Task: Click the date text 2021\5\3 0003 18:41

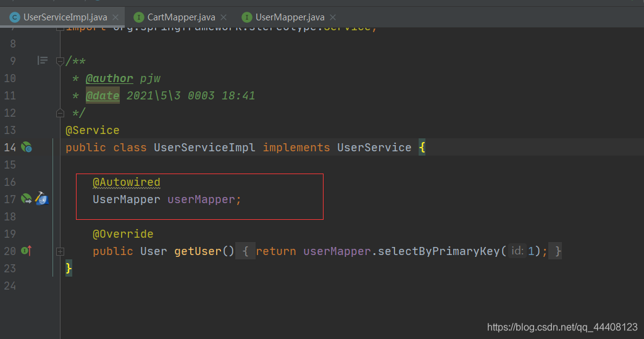Action: pyautogui.click(x=191, y=95)
